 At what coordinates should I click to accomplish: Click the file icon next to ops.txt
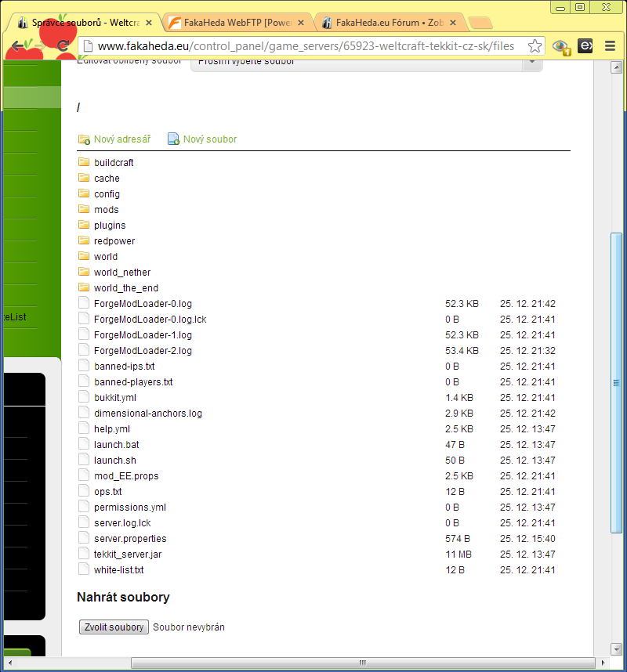[84, 491]
